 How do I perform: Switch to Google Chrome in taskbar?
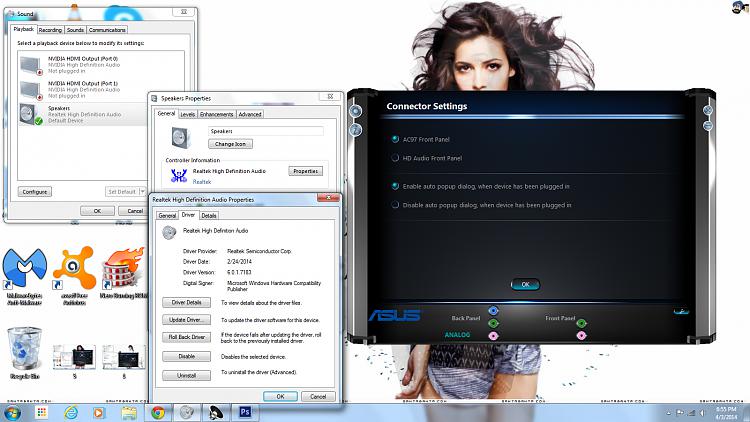click(158, 412)
